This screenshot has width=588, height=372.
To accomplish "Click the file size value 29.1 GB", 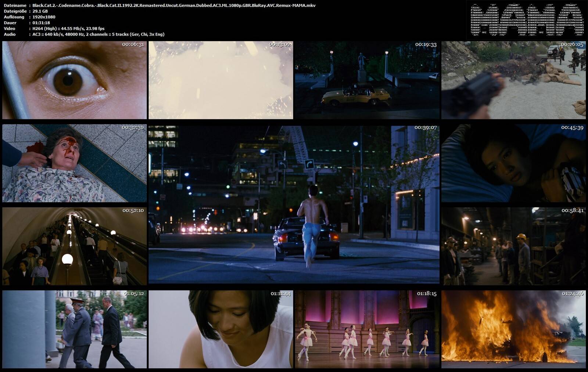I will tap(40, 11).
